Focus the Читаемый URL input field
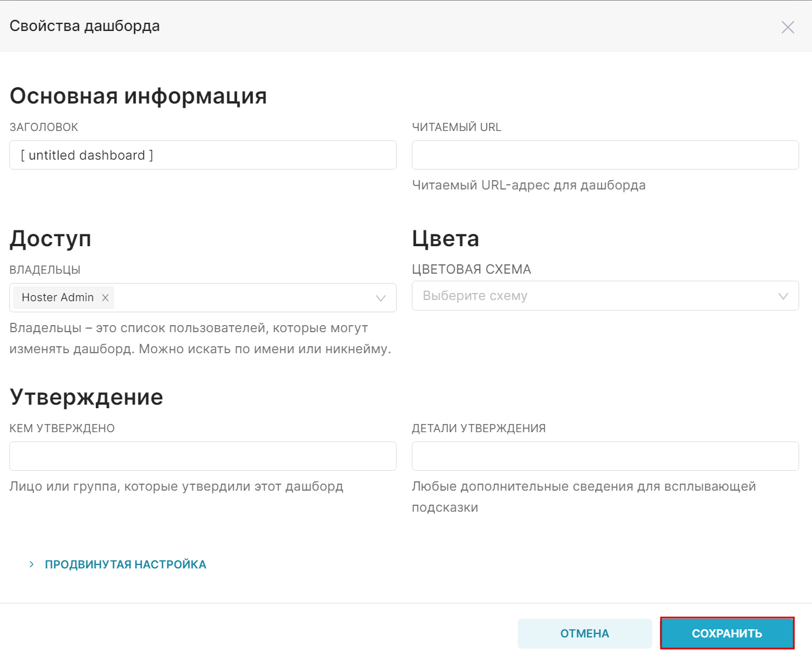 click(x=605, y=155)
